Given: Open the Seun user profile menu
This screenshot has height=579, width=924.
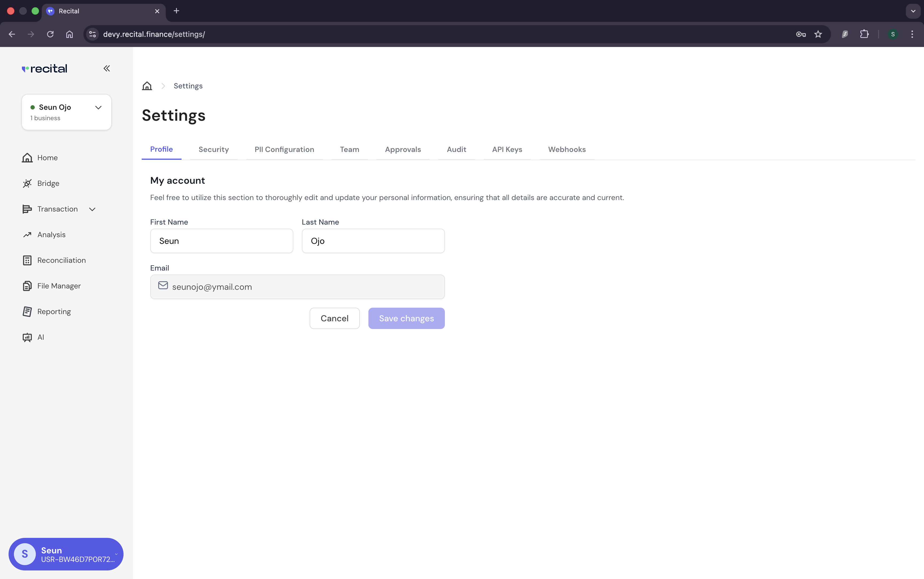Looking at the screenshot, I should [x=66, y=554].
